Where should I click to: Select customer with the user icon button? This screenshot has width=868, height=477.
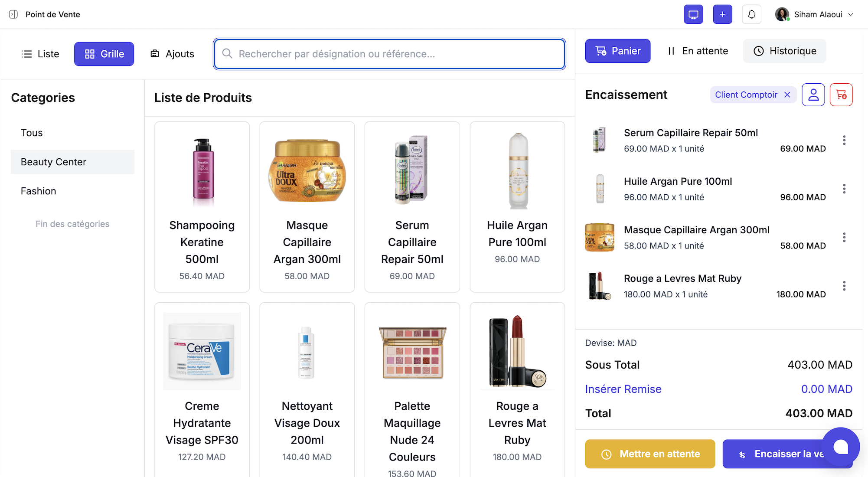click(x=813, y=95)
